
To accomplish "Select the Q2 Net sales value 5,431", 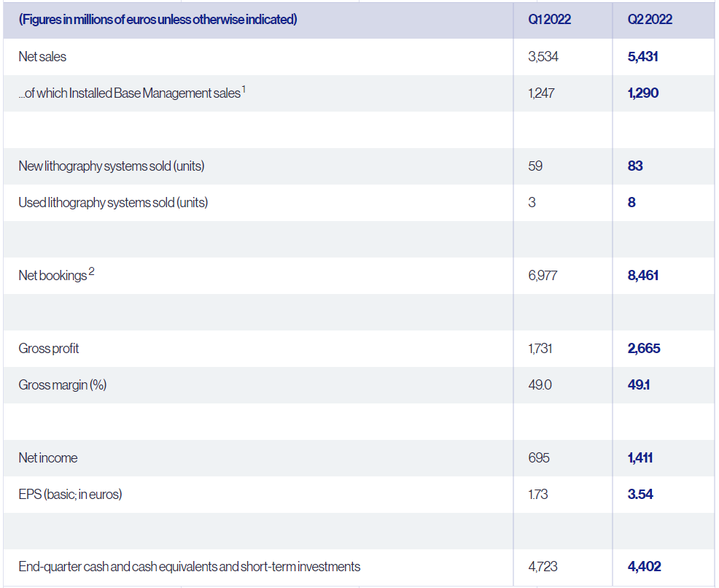I will [642, 56].
